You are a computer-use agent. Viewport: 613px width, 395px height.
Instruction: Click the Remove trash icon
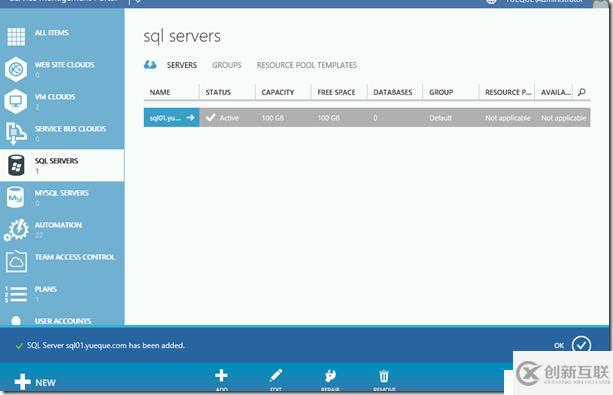pyautogui.click(x=384, y=376)
